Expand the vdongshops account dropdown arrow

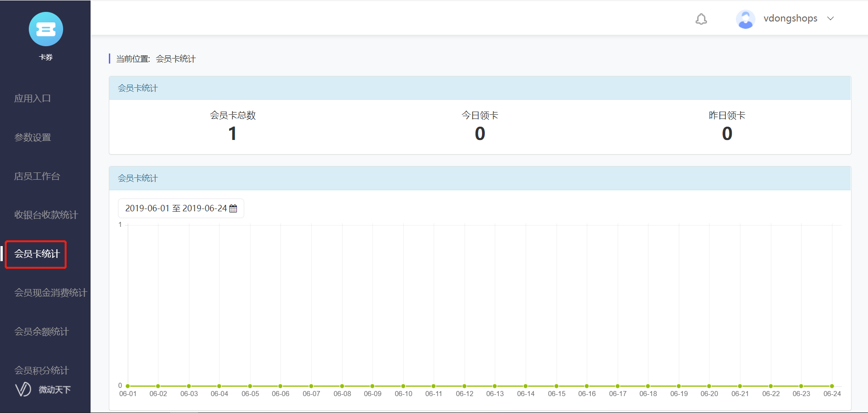click(x=830, y=19)
